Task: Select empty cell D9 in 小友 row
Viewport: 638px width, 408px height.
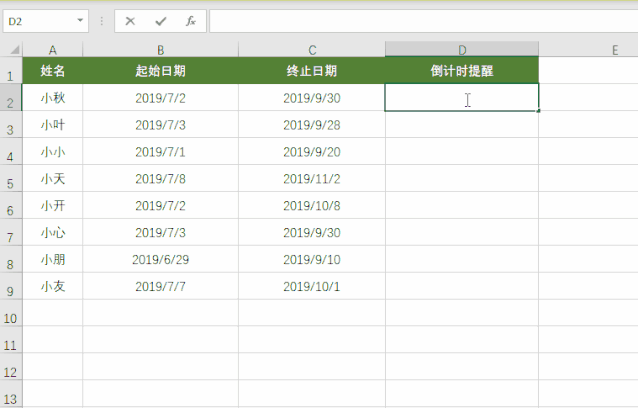Action: tap(462, 286)
